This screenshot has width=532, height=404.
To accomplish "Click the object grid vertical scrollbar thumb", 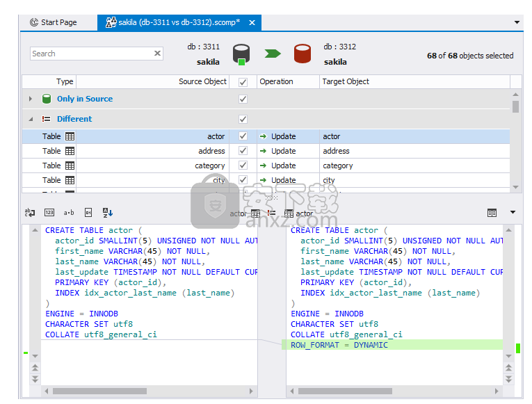I will (516, 106).
